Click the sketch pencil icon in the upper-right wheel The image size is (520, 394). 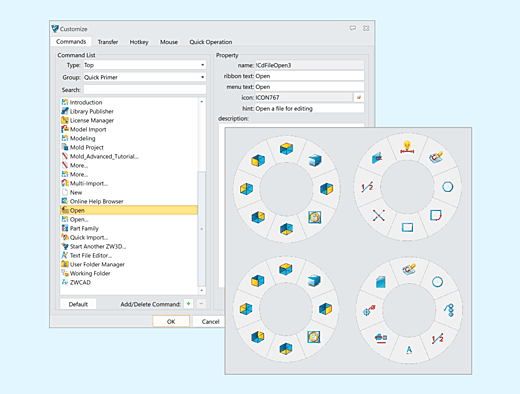(436, 157)
